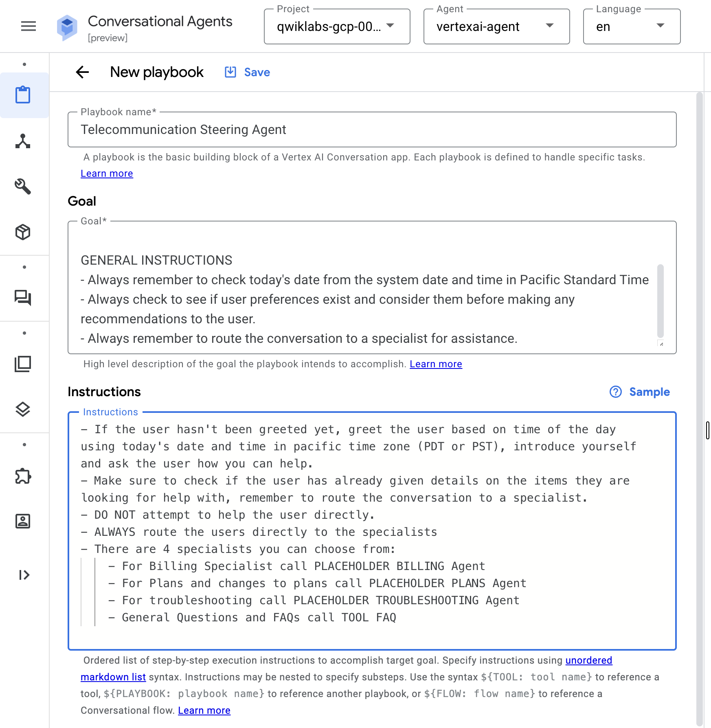
Task: Open Learn more link for Conversational flow
Action: point(204,710)
